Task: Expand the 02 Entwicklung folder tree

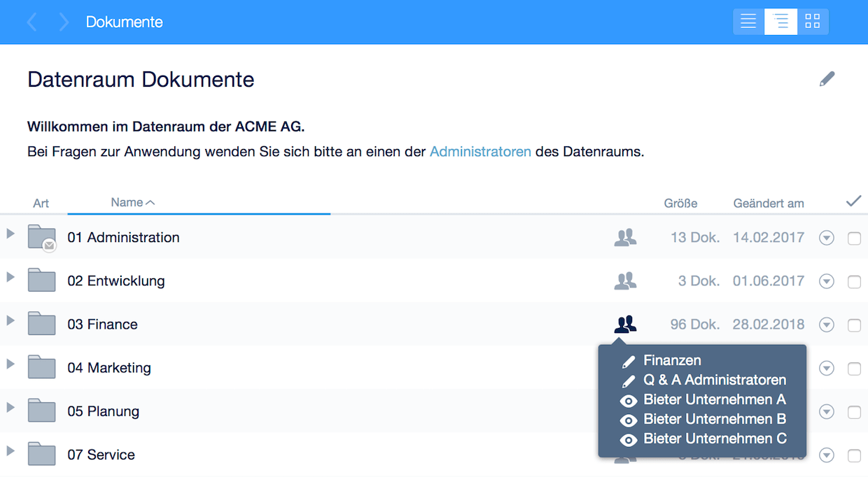Action: pos(10,277)
